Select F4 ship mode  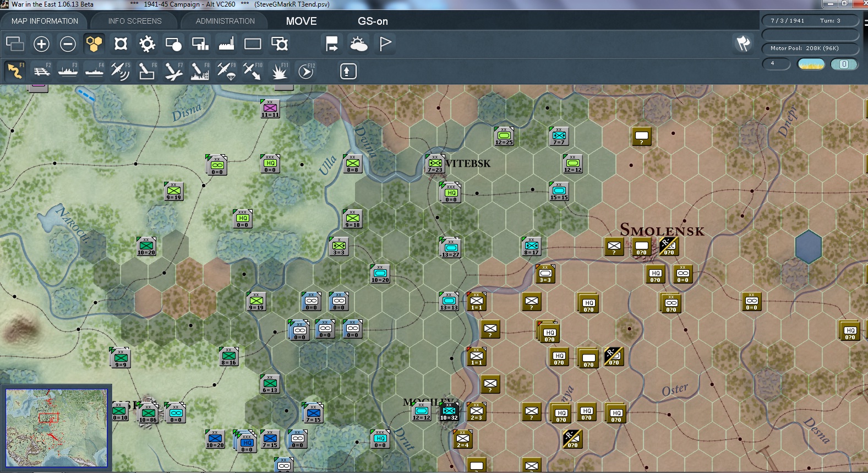(x=95, y=71)
